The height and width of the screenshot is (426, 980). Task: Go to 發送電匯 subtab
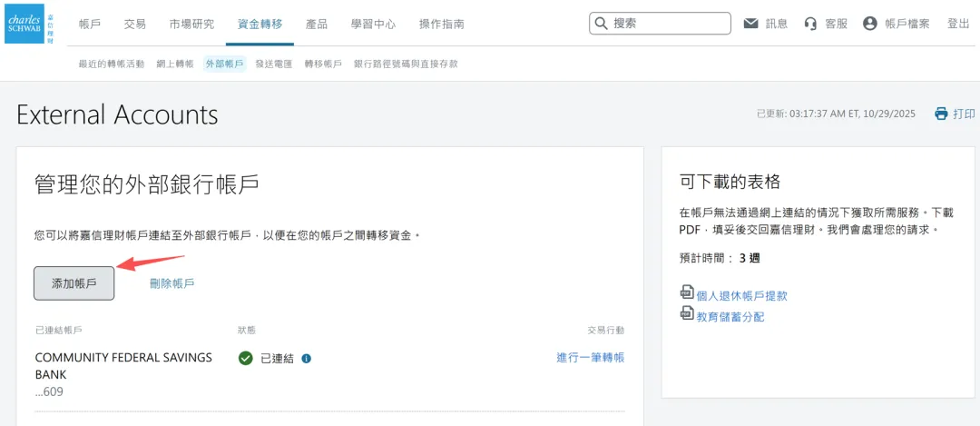pos(274,64)
